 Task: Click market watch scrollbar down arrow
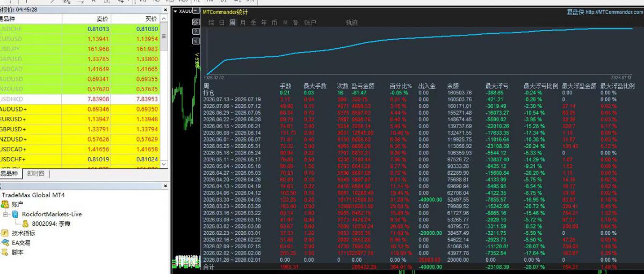164,164
